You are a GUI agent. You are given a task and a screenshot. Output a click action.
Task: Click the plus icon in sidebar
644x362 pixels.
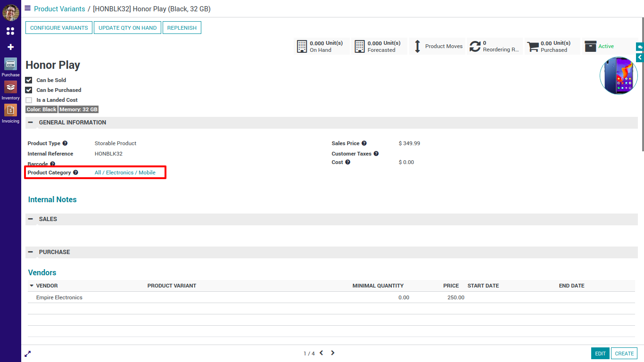point(10,47)
